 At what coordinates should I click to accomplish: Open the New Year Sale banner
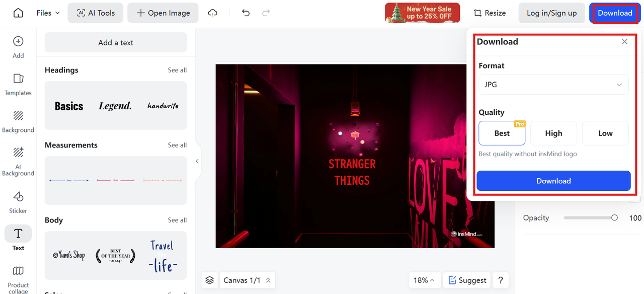point(423,13)
